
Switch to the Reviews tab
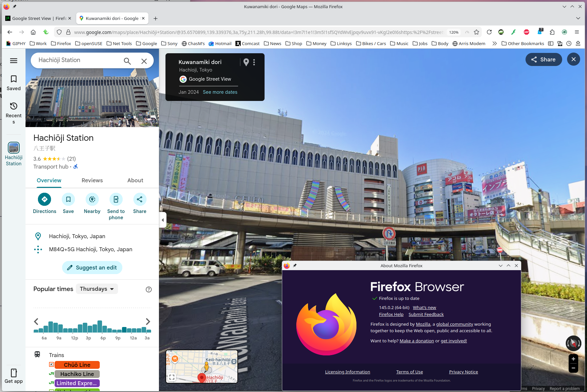tap(92, 180)
